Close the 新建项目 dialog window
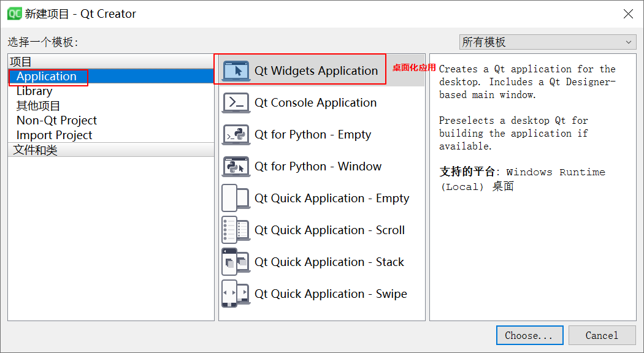 tap(628, 13)
